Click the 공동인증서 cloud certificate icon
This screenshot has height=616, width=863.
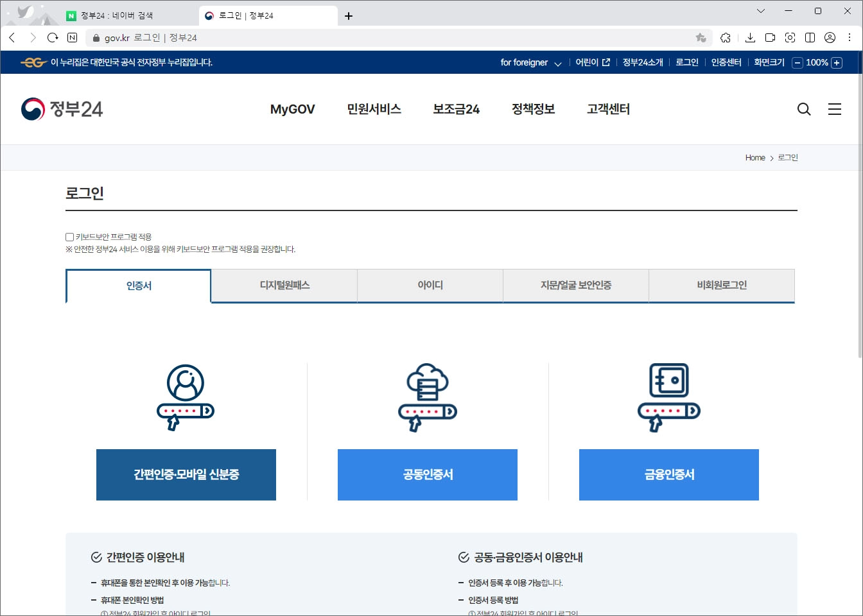coord(427,395)
